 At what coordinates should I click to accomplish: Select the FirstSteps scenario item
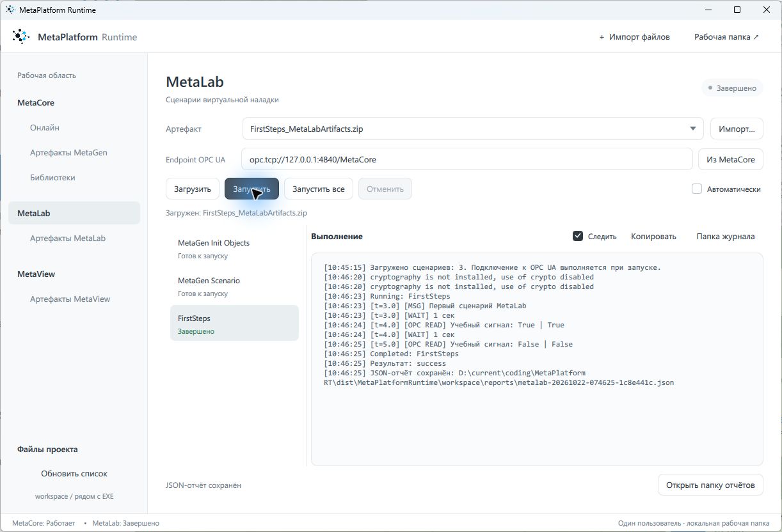click(234, 324)
